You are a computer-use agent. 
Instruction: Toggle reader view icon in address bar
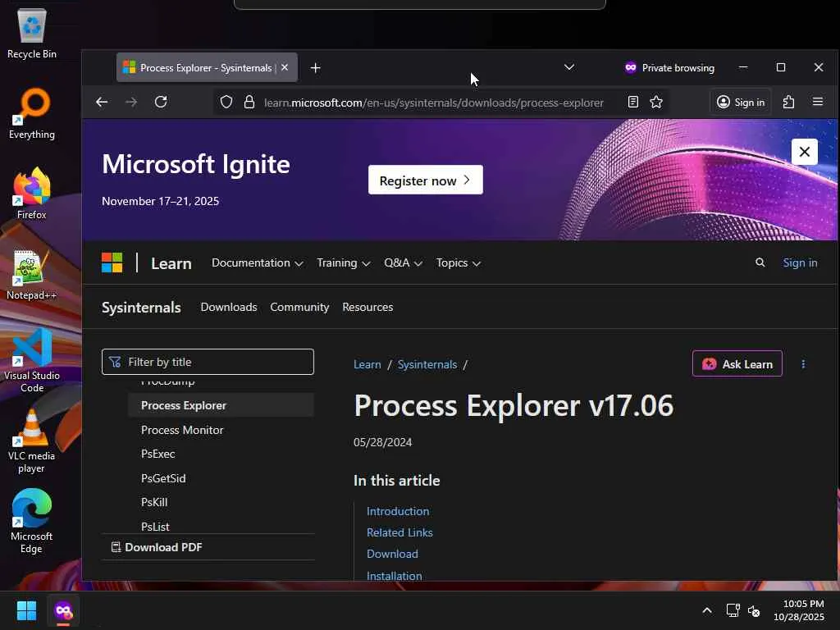click(632, 102)
